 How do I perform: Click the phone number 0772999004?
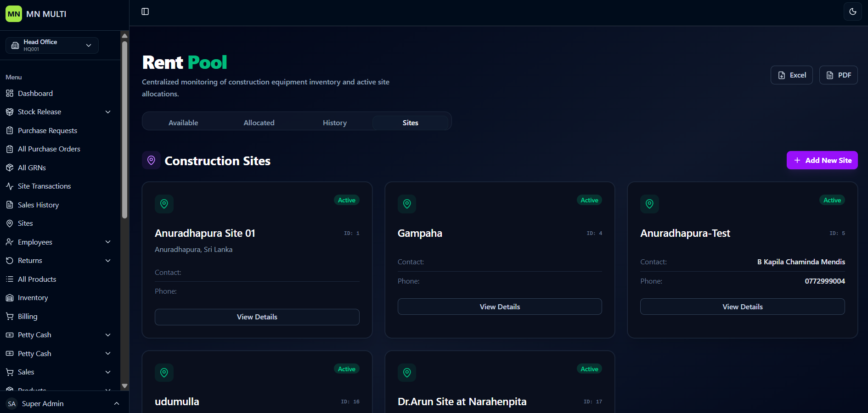click(825, 281)
